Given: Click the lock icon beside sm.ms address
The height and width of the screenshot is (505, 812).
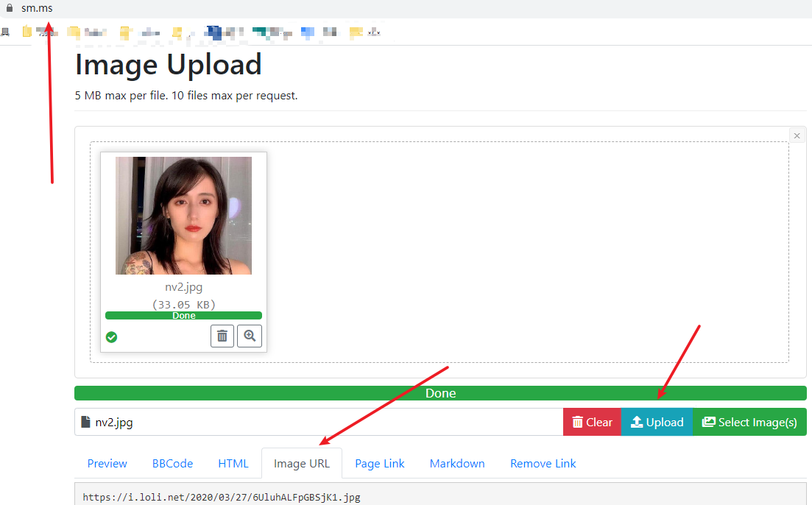Looking at the screenshot, I should 10,8.
